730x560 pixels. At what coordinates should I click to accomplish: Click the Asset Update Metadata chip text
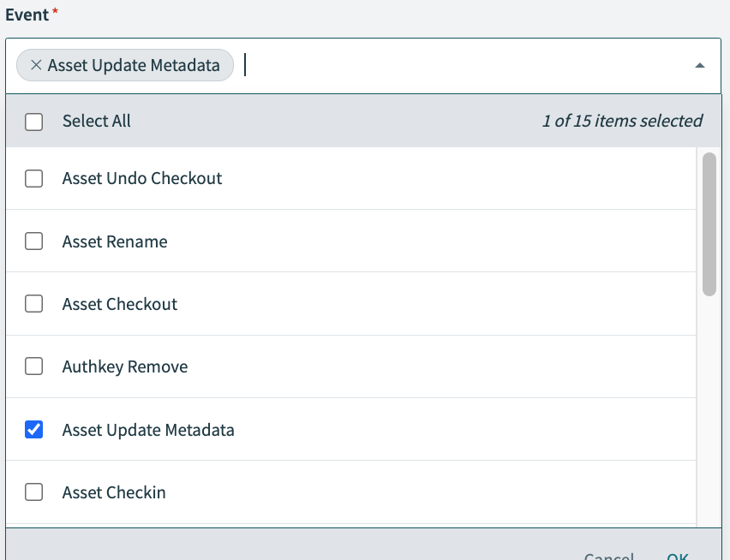[x=134, y=66]
